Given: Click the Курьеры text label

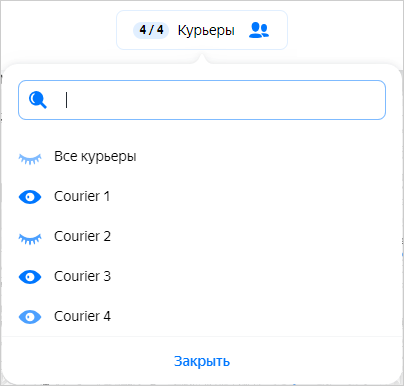Looking at the screenshot, I should coord(206,31).
